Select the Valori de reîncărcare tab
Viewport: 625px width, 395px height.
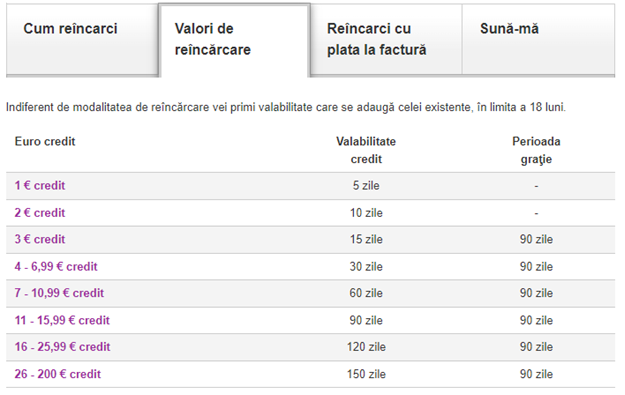pos(234,39)
